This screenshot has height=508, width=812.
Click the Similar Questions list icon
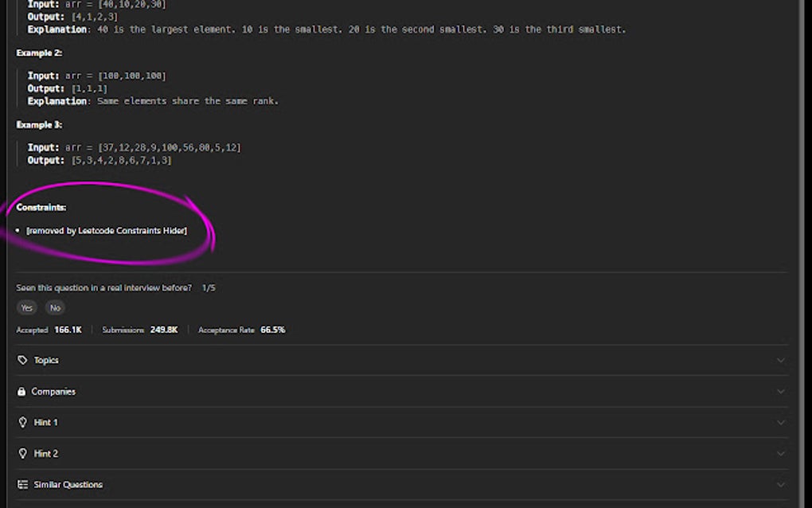[x=21, y=484]
